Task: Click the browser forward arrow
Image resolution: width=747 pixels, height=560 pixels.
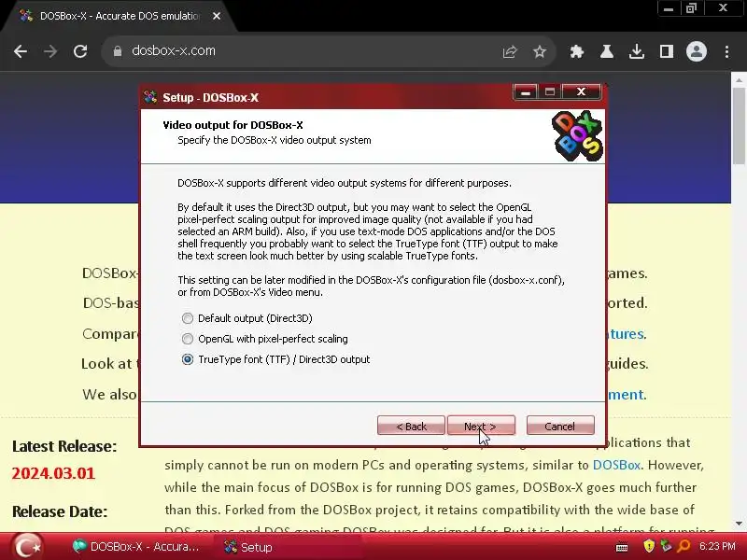Action: [50, 51]
